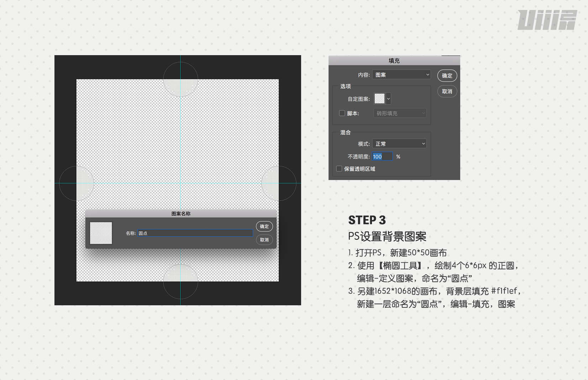The height and width of the screenshot is (380, 588).
Task: Open the 砖形填充 script dropdown
Action: (x=400, y=113)
